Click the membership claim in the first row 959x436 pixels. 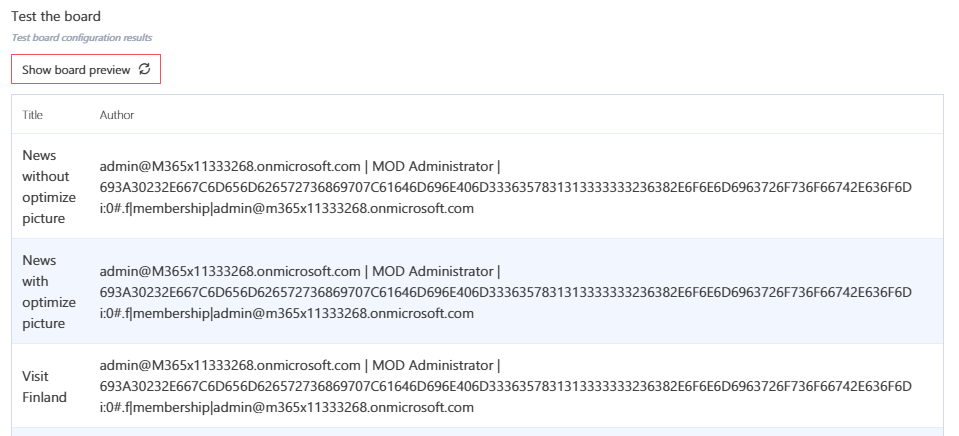(286, 208)
